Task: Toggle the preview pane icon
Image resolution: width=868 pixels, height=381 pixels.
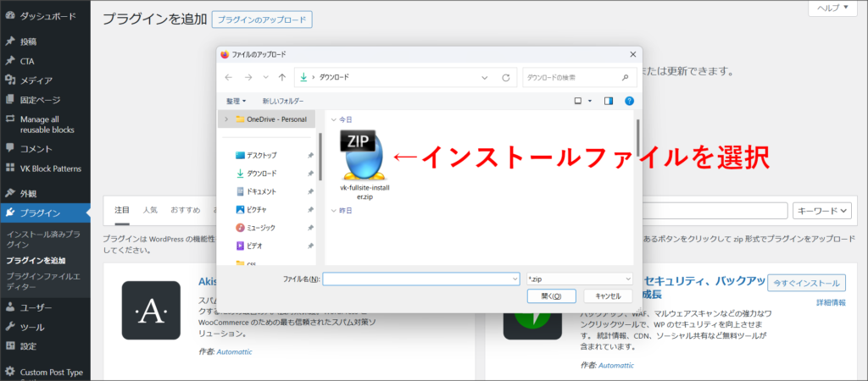Action: pos(608,101)
